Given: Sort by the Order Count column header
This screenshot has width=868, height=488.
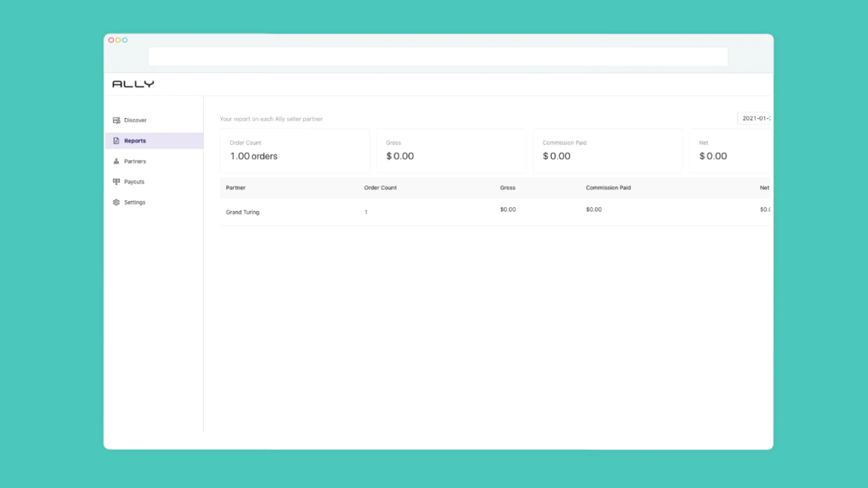Looking at the screenshot, I should point(380,188).
